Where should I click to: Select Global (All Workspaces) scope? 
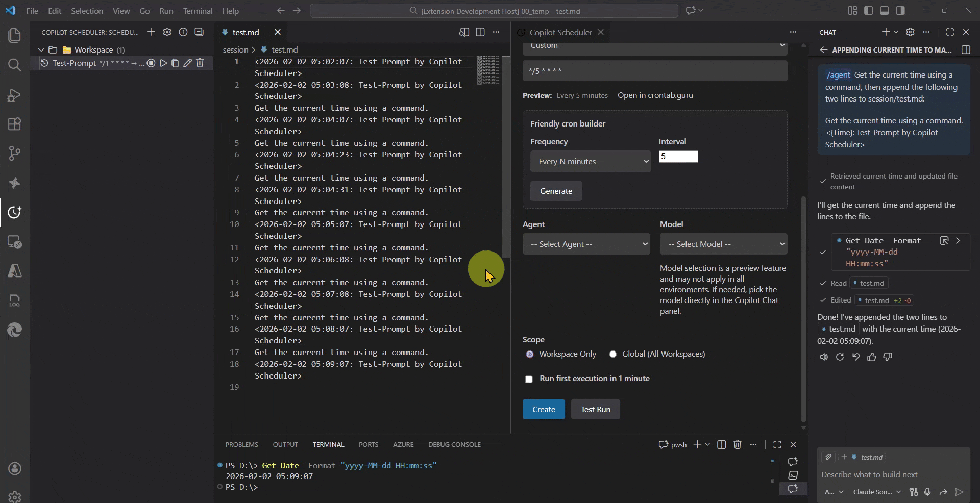point(612,354)
